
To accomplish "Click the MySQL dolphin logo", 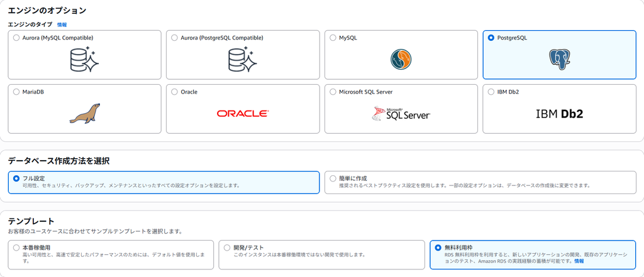I will 401,59.
